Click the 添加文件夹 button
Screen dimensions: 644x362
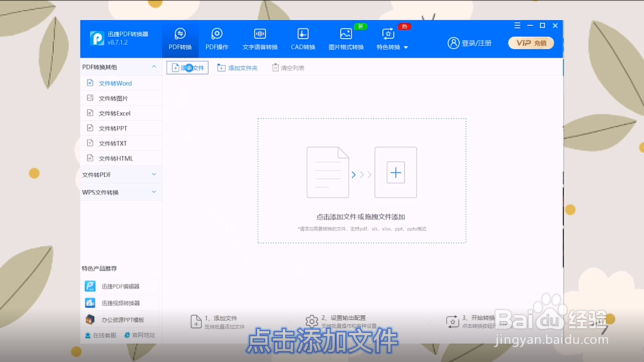click(237, 67)
